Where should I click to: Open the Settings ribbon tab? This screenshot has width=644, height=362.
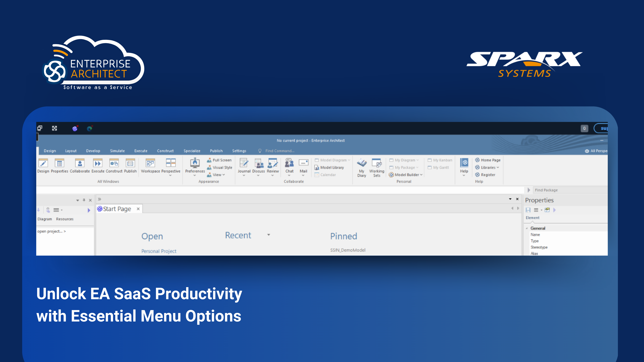239,151
